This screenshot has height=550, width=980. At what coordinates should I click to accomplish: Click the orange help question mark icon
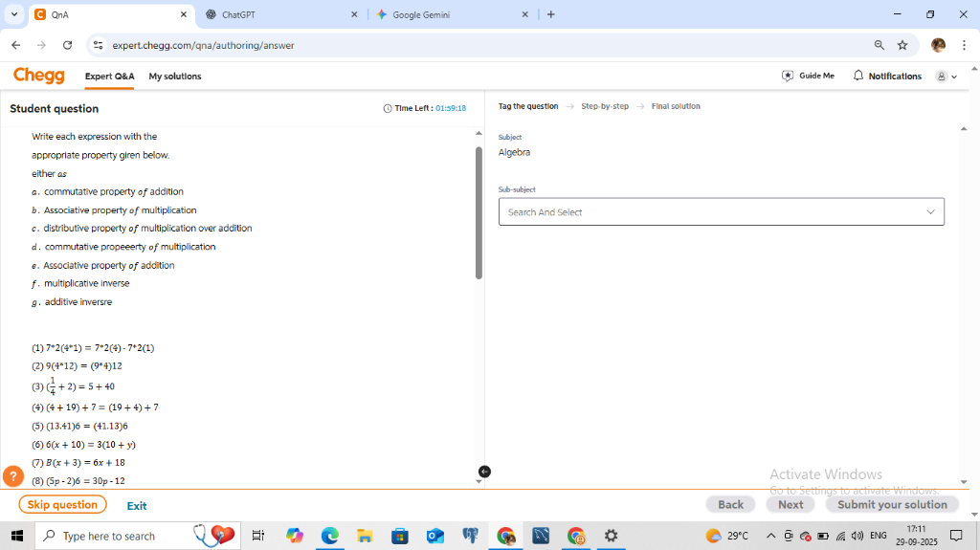pyautogui.click(x=13, y=475)
